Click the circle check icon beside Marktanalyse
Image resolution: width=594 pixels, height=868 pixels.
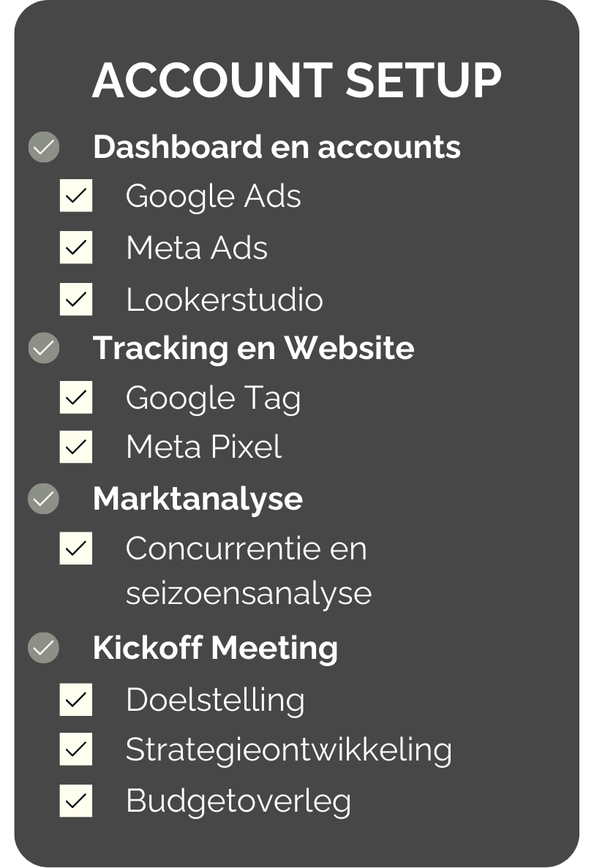[x=44, y=499]
